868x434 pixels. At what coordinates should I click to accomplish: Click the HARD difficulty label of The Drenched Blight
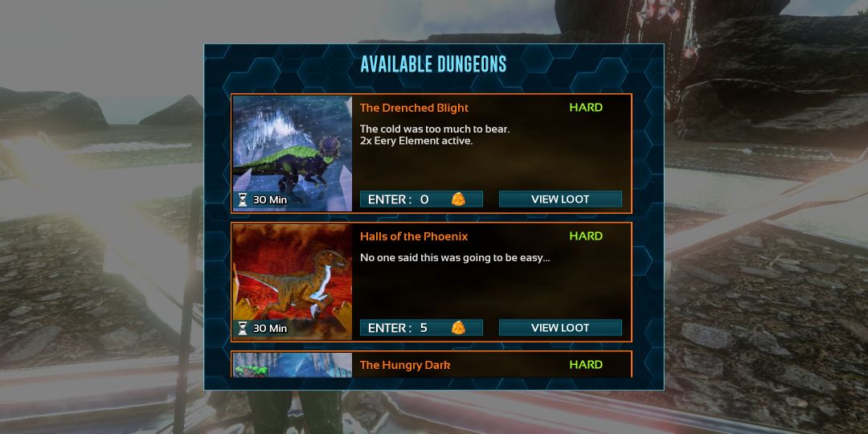pyautogui.click(x=586, y=108)
